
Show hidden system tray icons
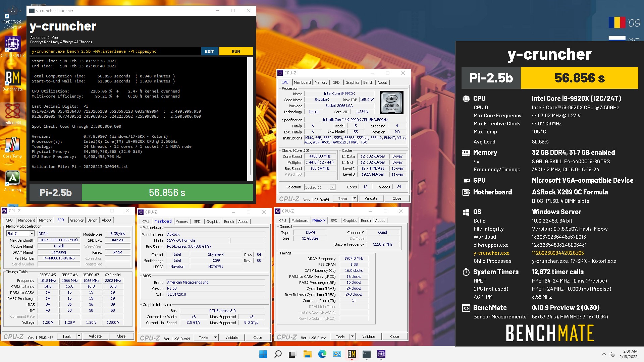coord(603,354)
